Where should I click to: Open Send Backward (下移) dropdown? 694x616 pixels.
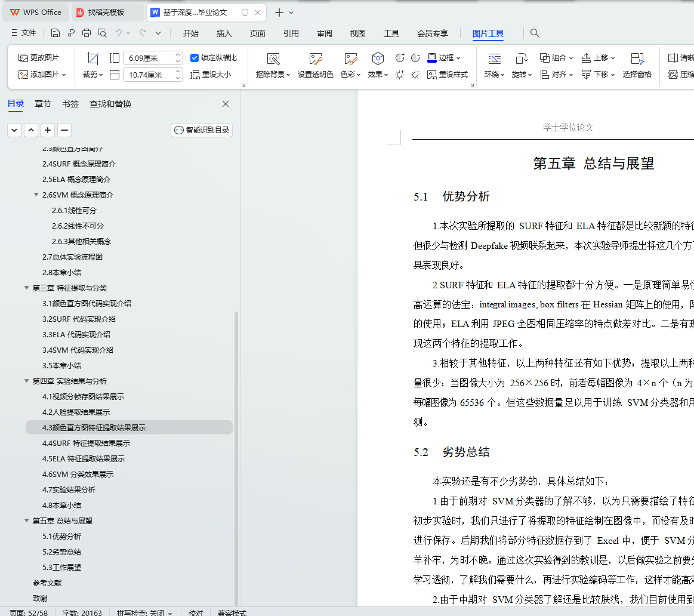click(x=598, y=75)
